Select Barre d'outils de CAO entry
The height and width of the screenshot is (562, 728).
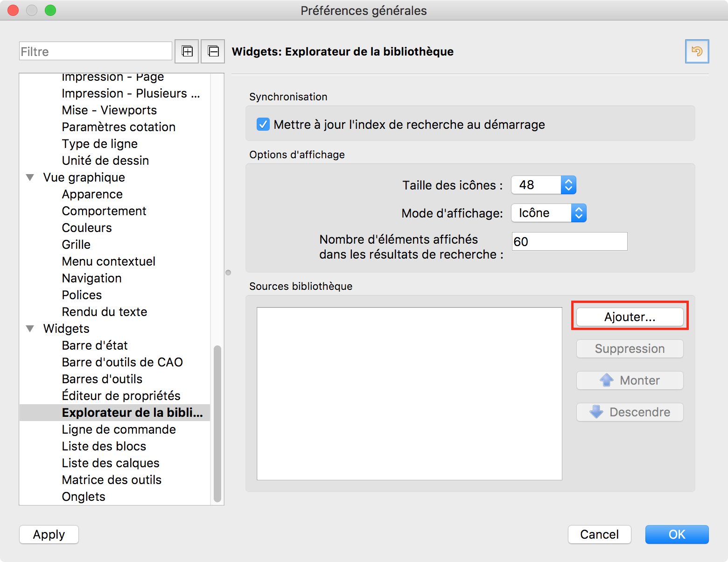tap(122, 362)
